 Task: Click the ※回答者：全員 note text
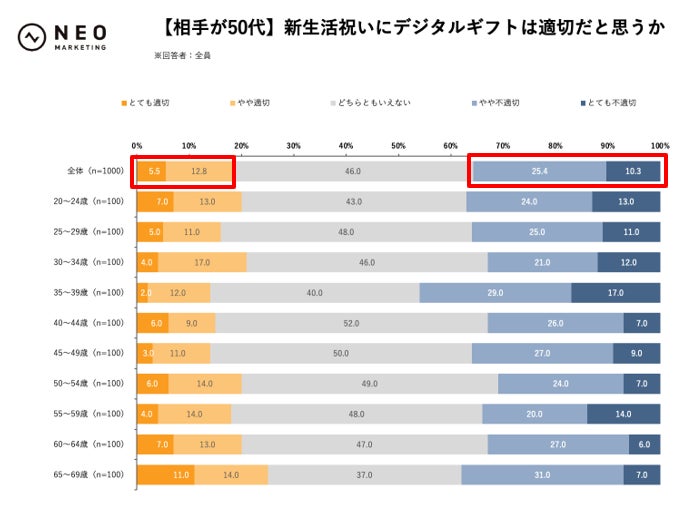point(182,56)
